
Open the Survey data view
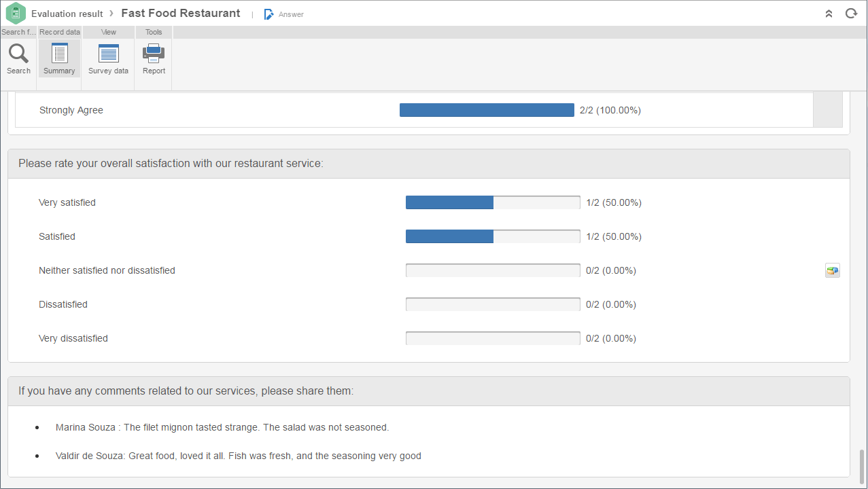point(108,54)
